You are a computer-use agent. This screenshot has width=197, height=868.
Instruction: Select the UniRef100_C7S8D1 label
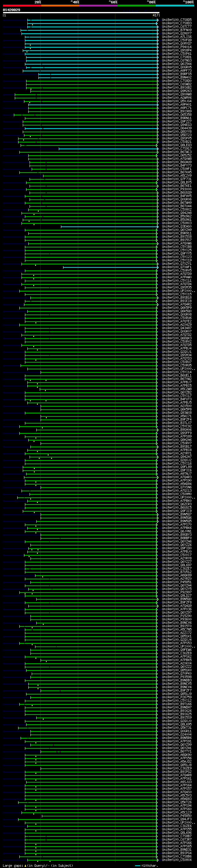coord(177,57)
